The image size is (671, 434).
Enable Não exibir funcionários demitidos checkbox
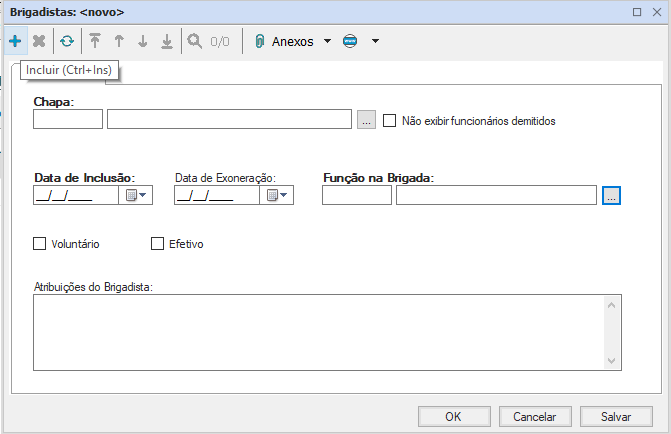coord(390,121)
